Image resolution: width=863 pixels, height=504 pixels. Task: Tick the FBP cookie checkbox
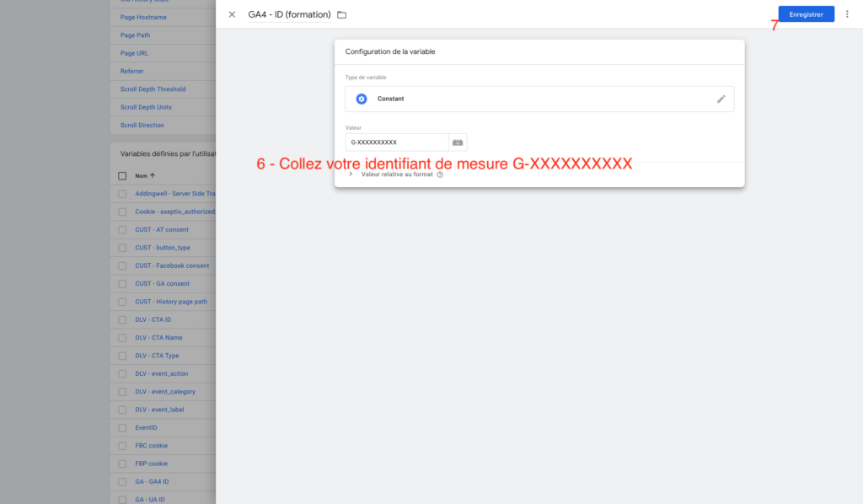click(x=122, y=464)
